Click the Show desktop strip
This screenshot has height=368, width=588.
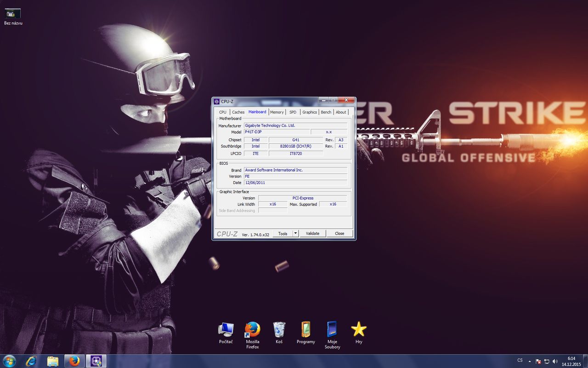click(585, 361)
